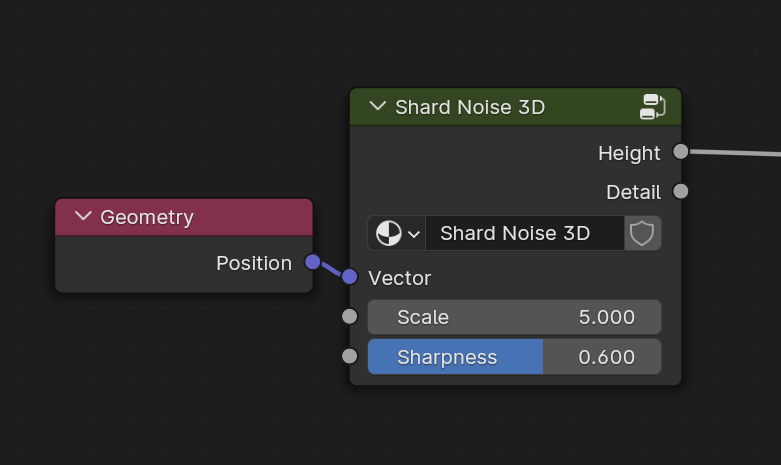This screenshot has height=465, width=781.
Task: Collapse the Geometry node
Action: click(x=83, y=217)
